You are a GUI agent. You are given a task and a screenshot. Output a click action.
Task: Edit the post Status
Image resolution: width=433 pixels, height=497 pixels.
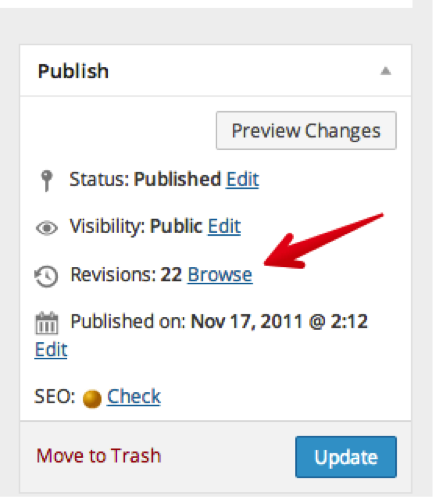pos(242,179)
